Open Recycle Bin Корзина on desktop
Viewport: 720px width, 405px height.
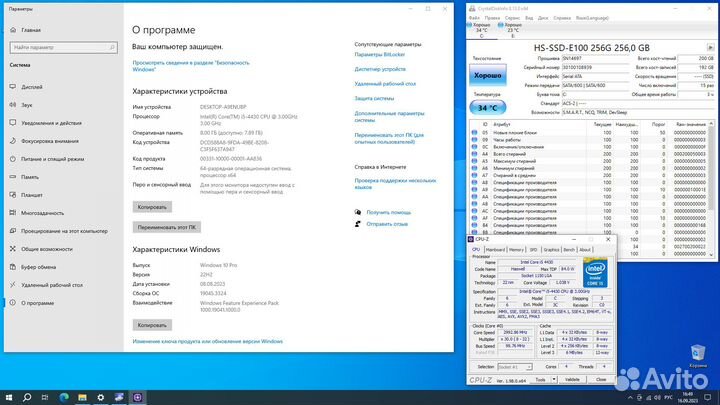[698, 356]
